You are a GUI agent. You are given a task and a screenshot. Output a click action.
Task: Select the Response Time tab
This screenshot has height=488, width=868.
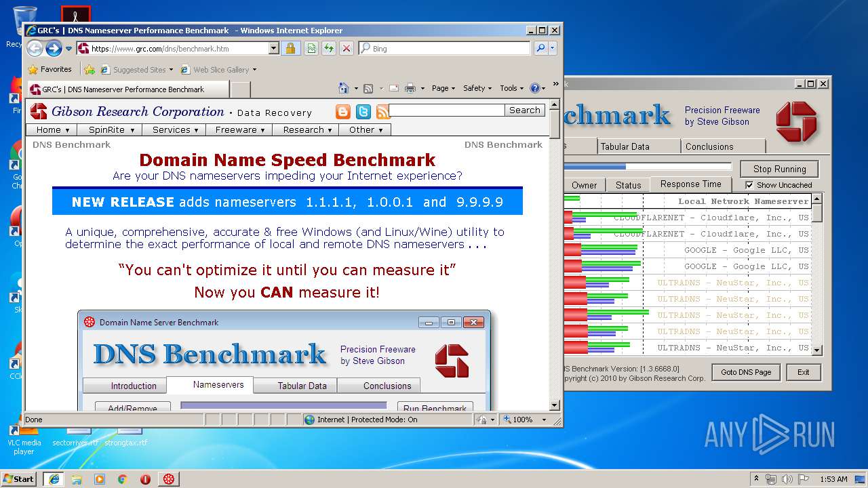click(690, 184)
